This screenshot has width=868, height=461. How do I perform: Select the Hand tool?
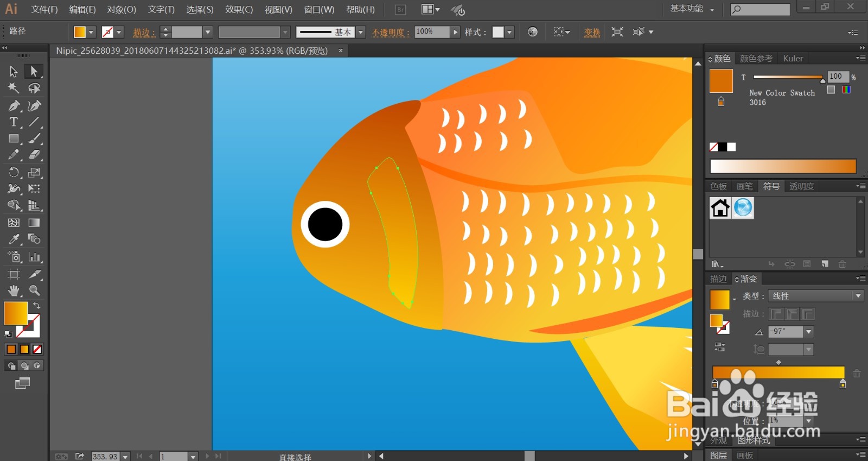[x=14, y=291]
